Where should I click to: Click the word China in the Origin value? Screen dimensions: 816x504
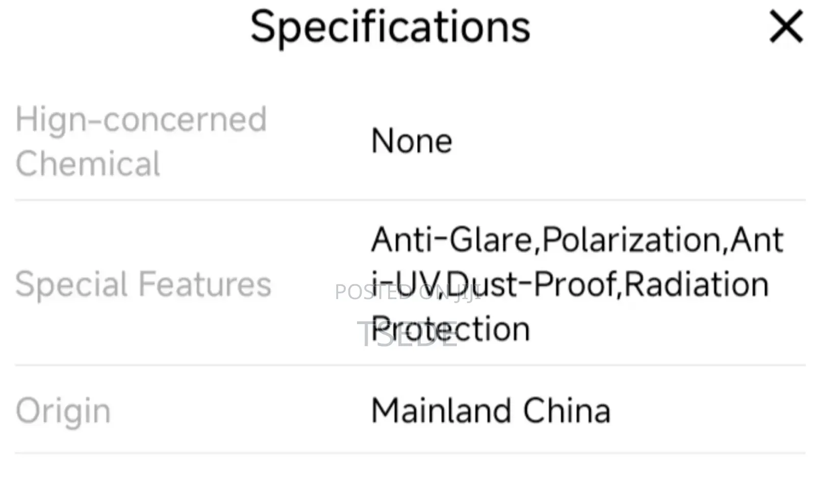pos(566,411)
